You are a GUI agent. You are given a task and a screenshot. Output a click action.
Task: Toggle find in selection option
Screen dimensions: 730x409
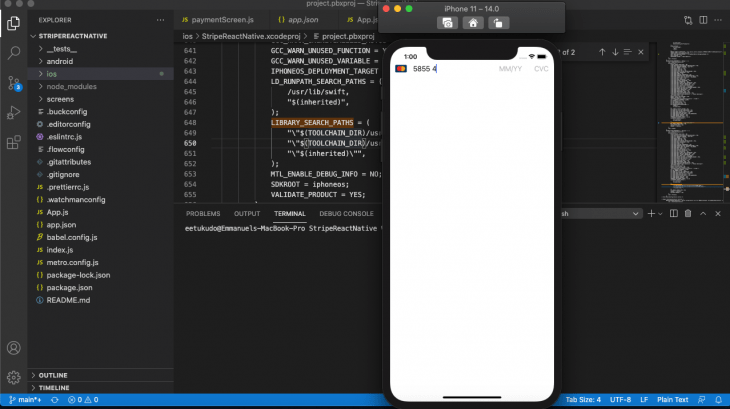tap(628, 52)
